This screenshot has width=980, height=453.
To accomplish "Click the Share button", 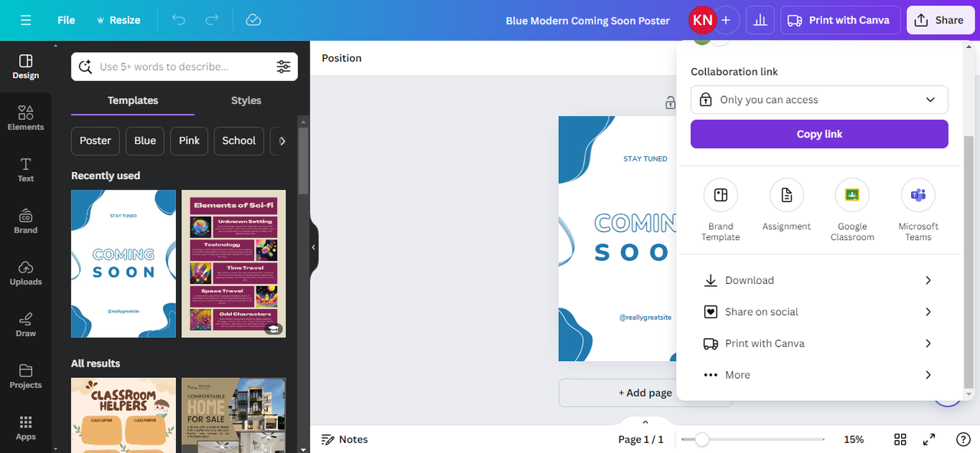I will (940, 20).
